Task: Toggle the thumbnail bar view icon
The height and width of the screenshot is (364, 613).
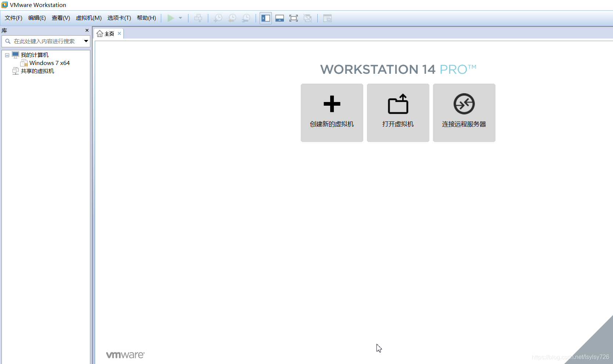Action: (280, 18)
